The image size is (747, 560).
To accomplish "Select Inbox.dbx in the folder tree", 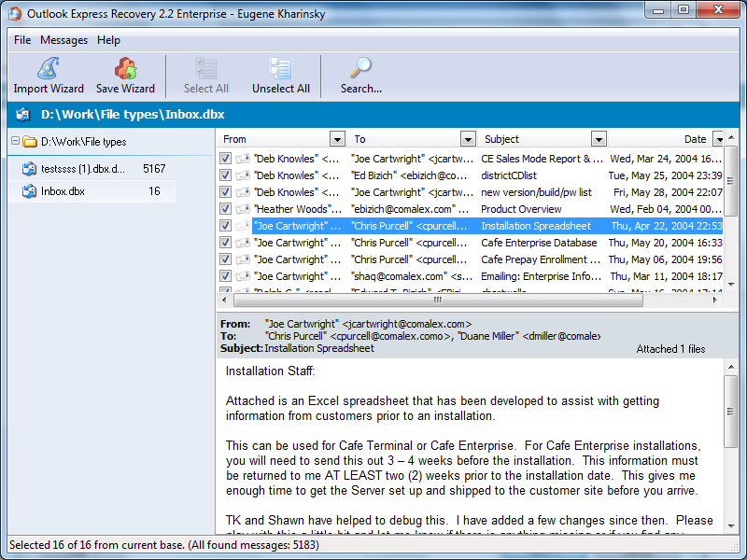I will click(92, 191).
